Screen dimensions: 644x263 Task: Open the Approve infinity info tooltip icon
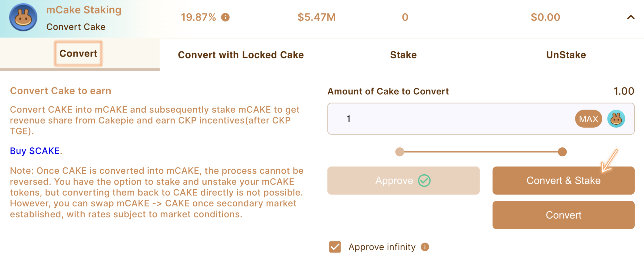pos(425,247)
